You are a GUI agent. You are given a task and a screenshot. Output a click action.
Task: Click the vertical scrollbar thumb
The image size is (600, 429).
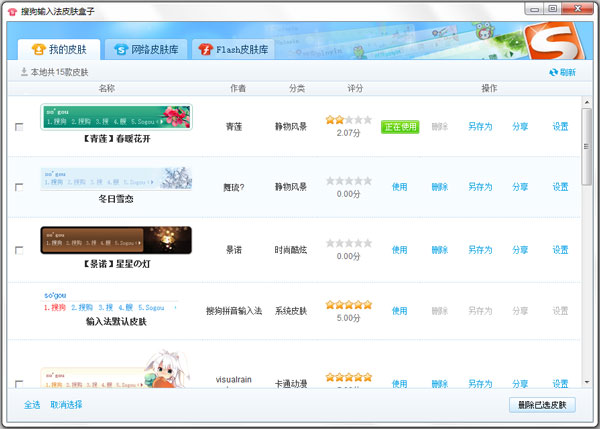587,147
